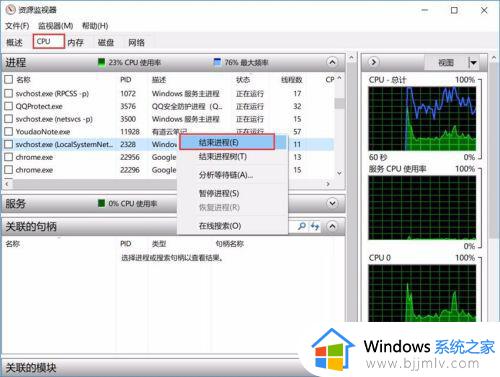Sort processes by the 描述 column header

click(x=159, y=80)
